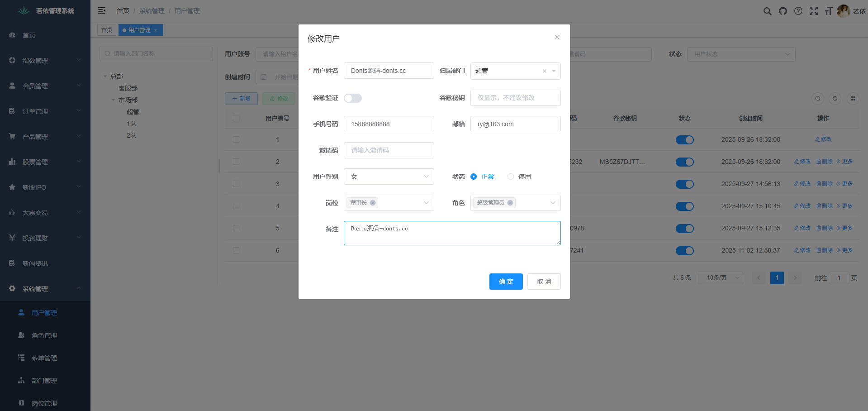
Task: Click the 确定 confirm button
Action: [506, 282]
